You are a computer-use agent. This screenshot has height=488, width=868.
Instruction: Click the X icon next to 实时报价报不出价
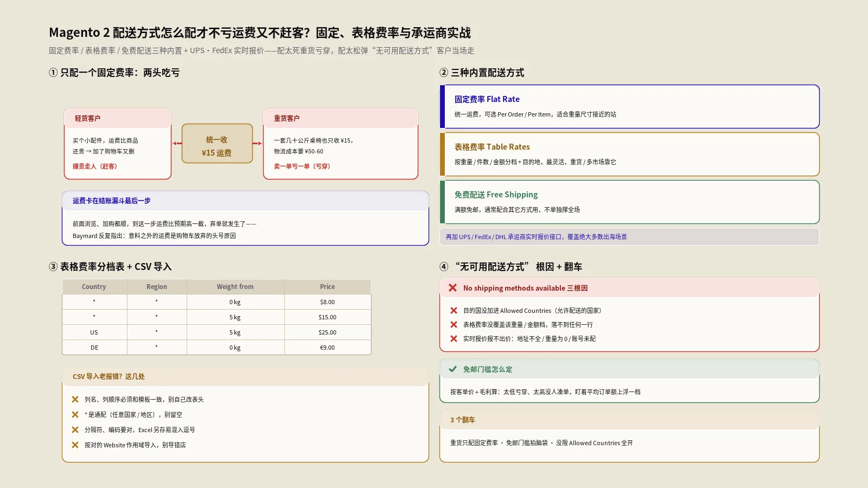coord(454,339)
